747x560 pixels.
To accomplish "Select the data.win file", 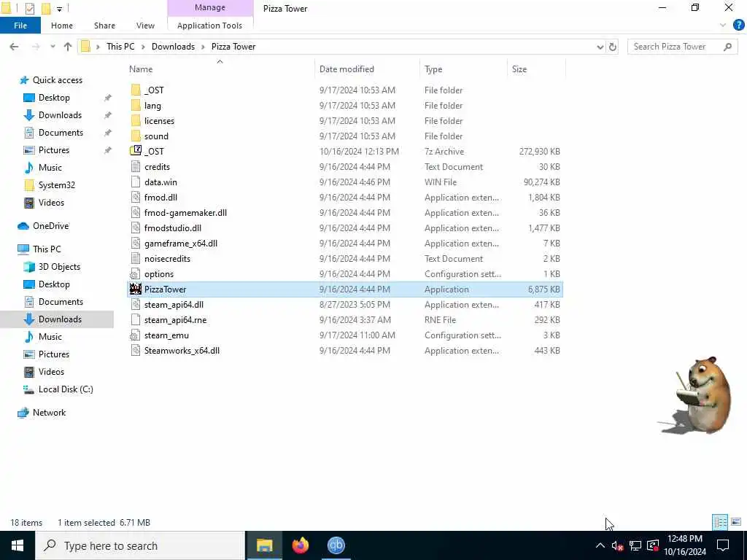I will 345,182.
